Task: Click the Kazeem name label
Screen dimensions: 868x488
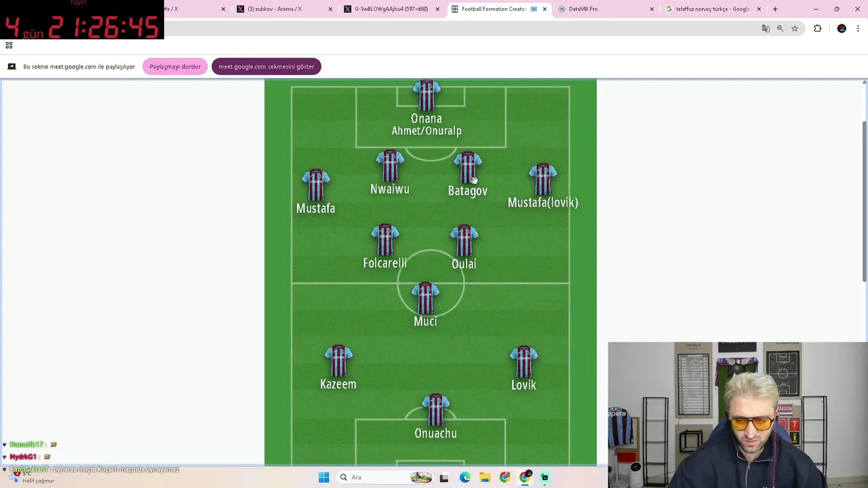Action: click(338, 384)
